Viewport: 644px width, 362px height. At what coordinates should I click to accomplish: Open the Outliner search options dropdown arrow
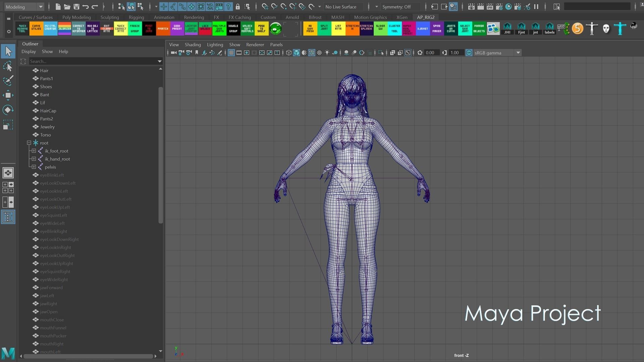pyautogui.click(x=160, y=61)
